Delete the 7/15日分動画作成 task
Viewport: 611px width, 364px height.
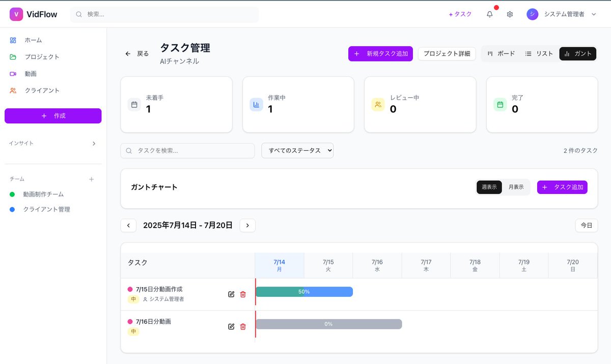click(x=243, y=294)
